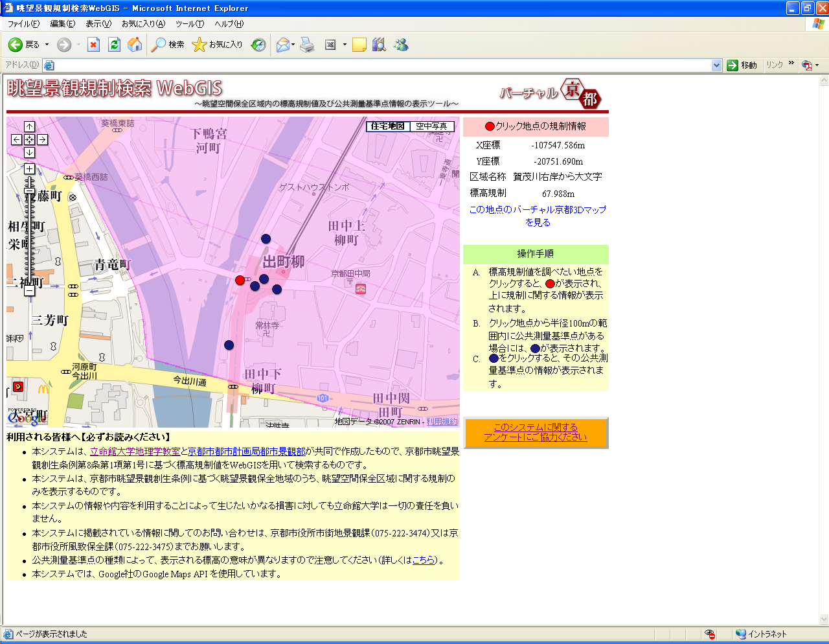This screenshot has width=829, height=644.
Task: Pan the map right with arrow button
Action: click(42, 140)
